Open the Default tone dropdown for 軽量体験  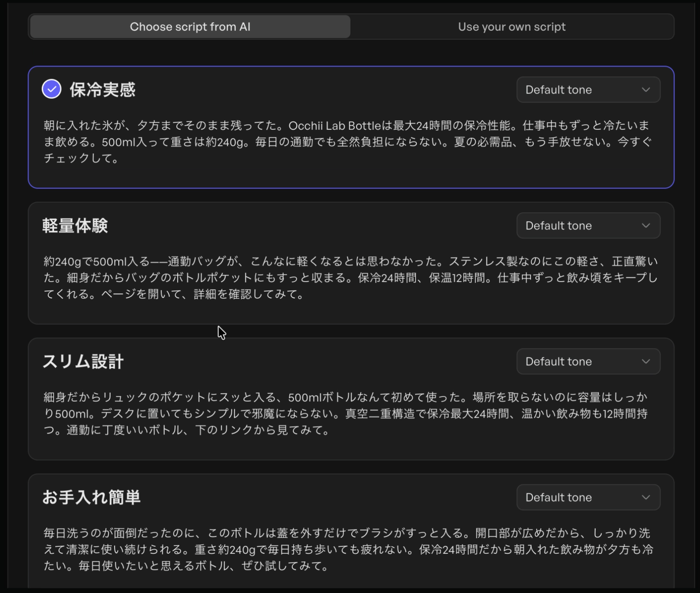pos(588,226)
